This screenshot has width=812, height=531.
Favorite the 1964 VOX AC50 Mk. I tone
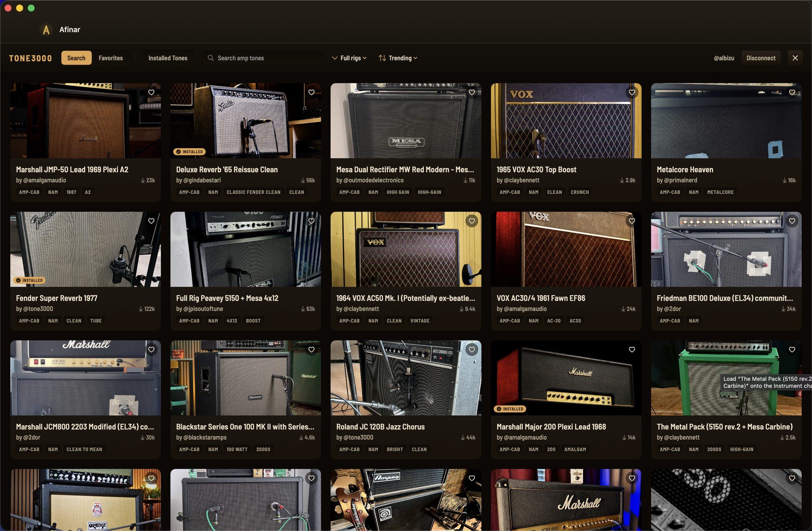pos(472,221)
